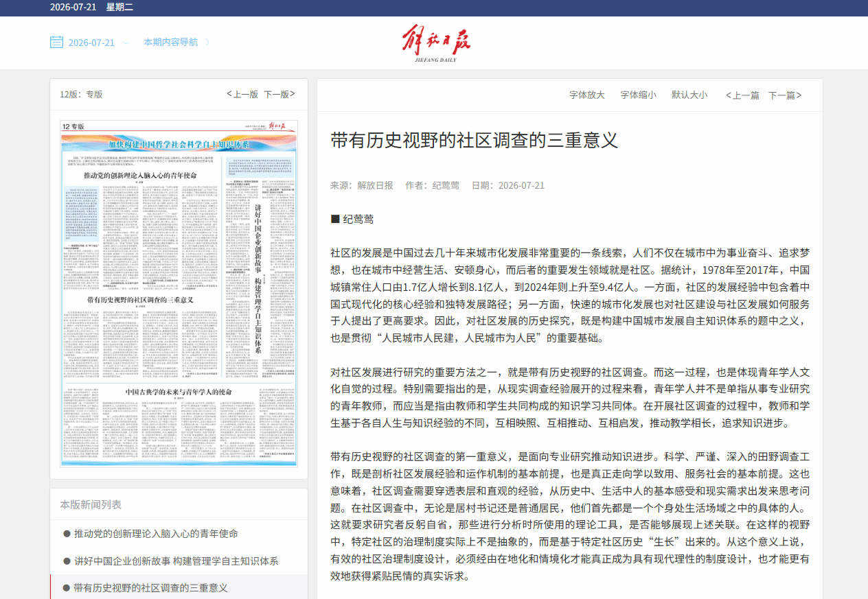Click the 加快构建中国哲学社会科学 banner in the thumbnail
Image resolution: width=868 pixels, height=599 pixels.
(180, 145)
